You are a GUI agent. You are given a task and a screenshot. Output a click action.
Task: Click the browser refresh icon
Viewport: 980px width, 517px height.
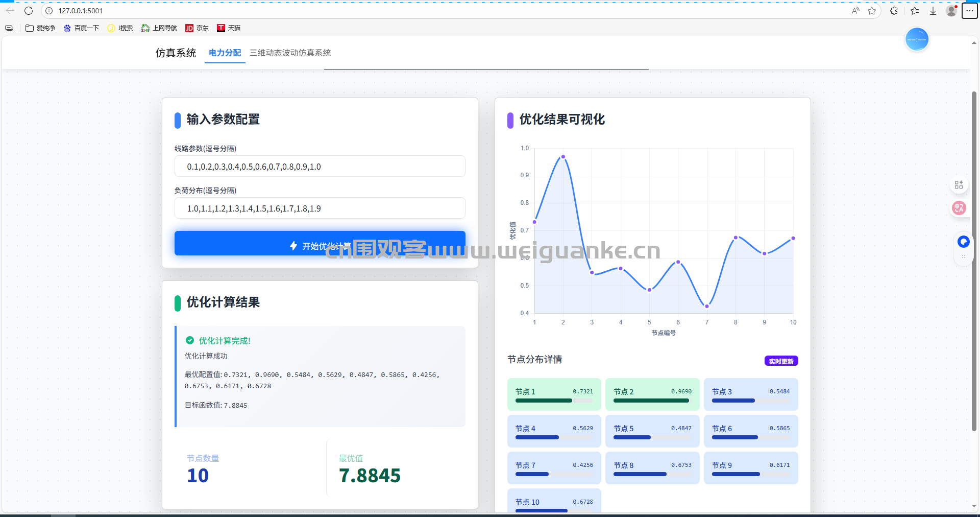click(x=29, y=11)
